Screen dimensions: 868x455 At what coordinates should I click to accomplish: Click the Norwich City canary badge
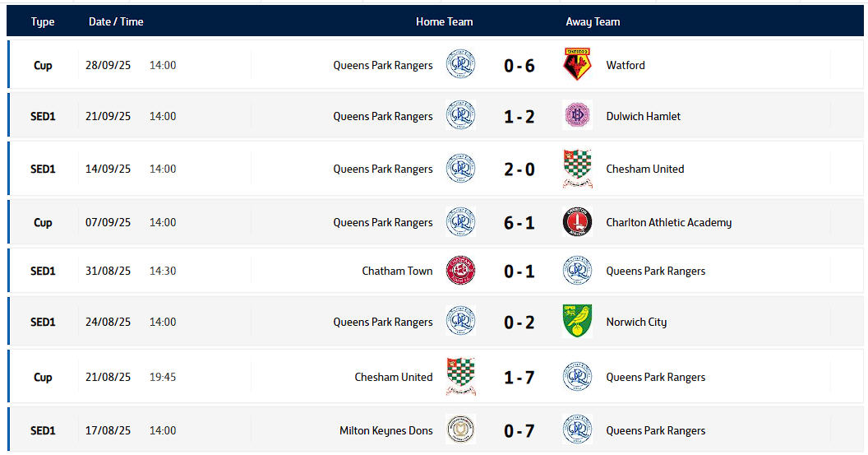[577, 322]
